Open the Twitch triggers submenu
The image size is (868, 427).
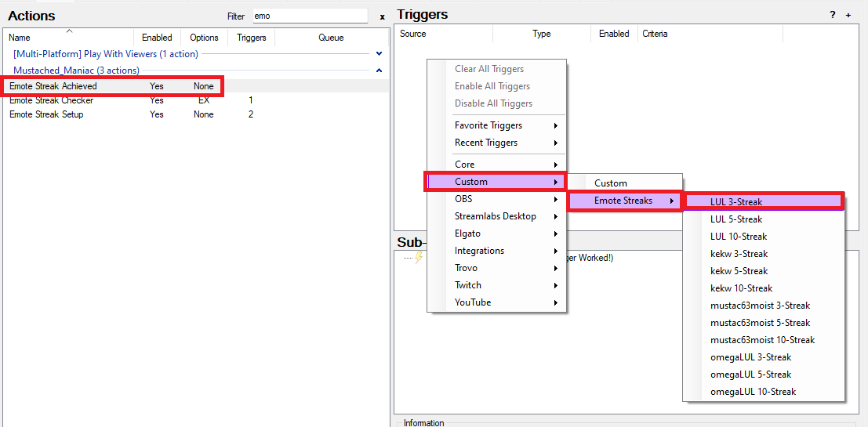496,285
